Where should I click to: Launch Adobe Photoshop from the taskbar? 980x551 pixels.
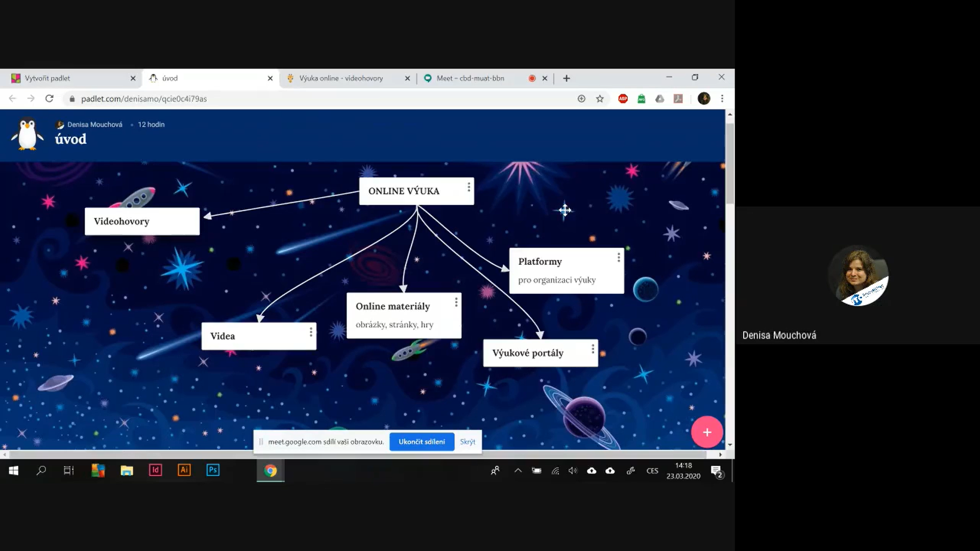tap(213, 470)
